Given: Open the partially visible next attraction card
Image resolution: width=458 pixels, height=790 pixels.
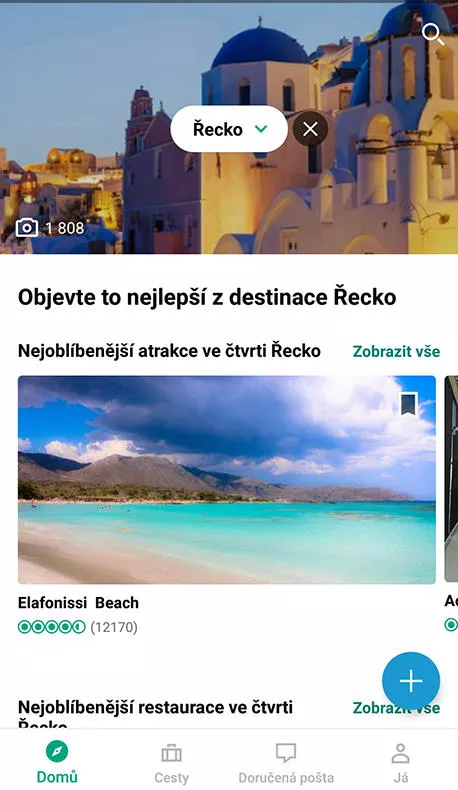Looking at the screenshot, I should 451,479.
